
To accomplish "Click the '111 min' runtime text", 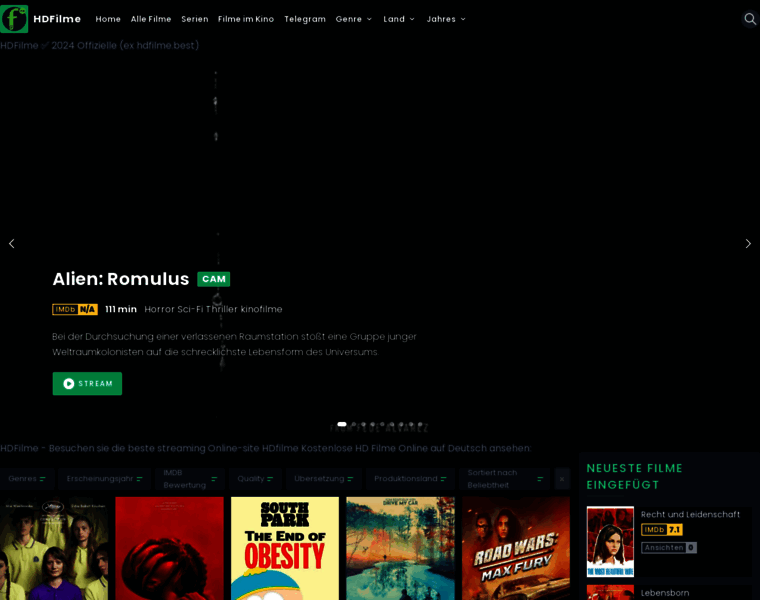I will point(121,309).
